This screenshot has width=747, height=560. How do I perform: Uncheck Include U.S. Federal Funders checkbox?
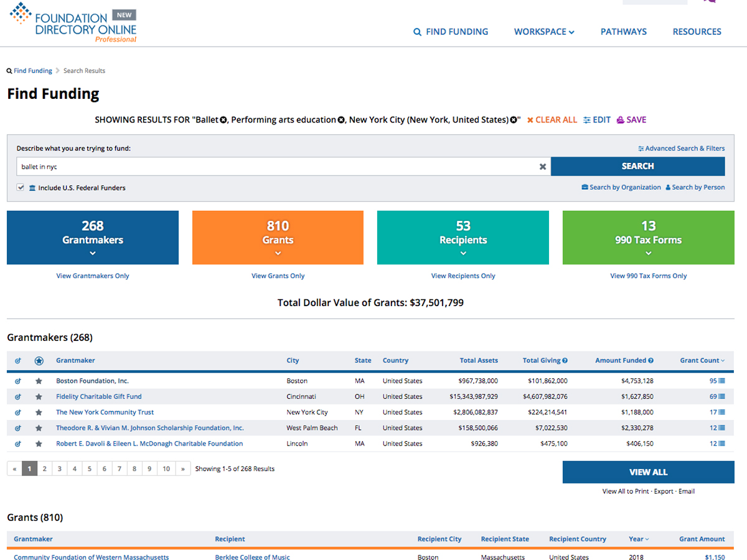pos(21,187)
